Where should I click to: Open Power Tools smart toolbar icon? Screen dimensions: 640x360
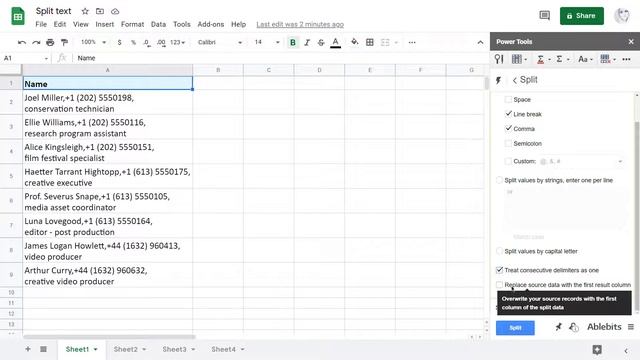tap(499, 59)
